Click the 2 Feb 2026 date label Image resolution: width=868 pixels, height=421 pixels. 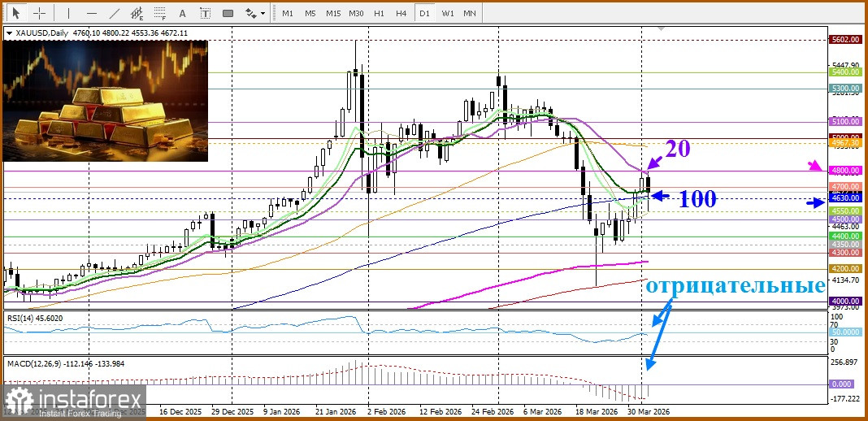pyautogui.click(x=385, y=413)
